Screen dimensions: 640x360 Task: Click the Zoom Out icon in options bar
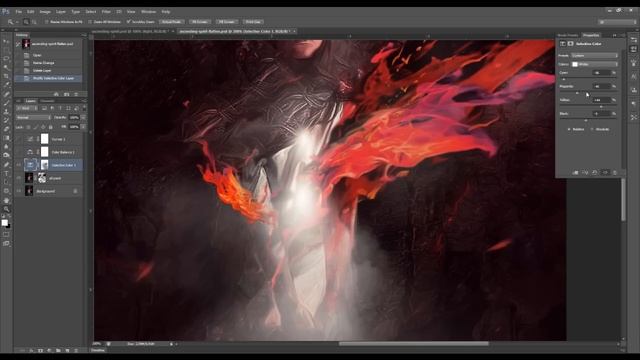coord(34,22)
